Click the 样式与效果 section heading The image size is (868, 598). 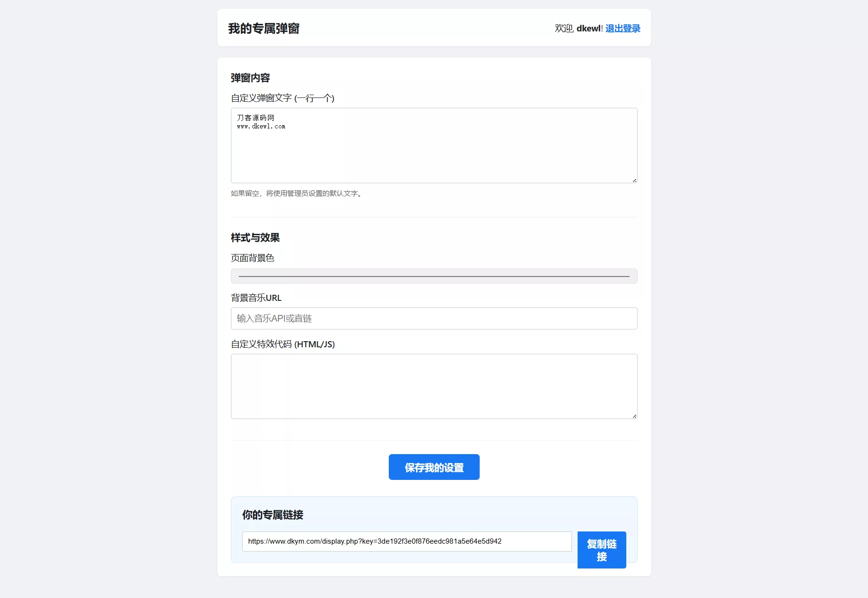coord(255,238)
